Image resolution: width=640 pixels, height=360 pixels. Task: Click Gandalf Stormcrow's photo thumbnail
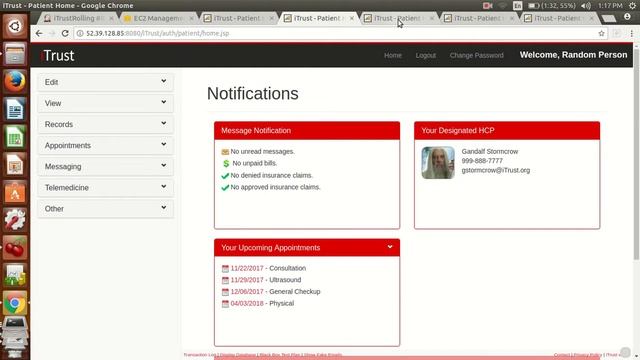[438, 163]
